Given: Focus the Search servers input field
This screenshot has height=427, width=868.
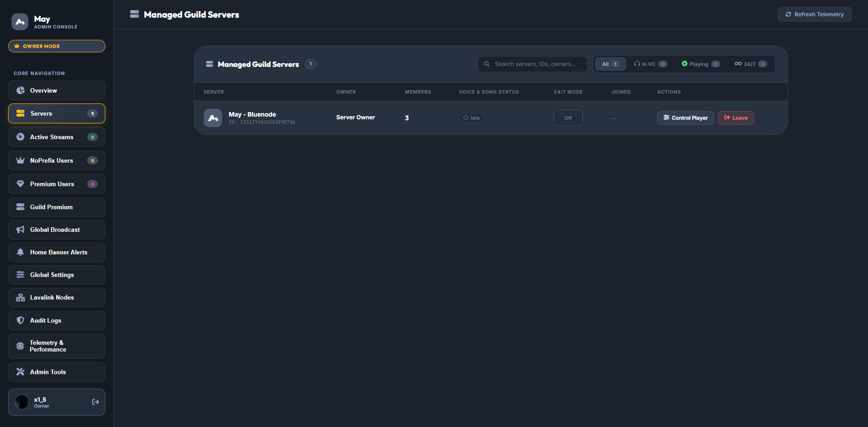Looking at the screenshot, I should pos(533,64).
